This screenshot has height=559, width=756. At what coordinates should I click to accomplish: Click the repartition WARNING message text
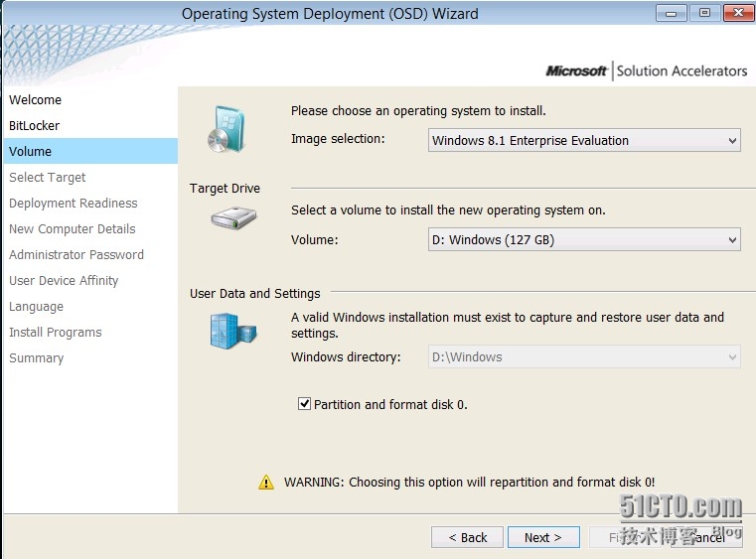coord(469,482)
